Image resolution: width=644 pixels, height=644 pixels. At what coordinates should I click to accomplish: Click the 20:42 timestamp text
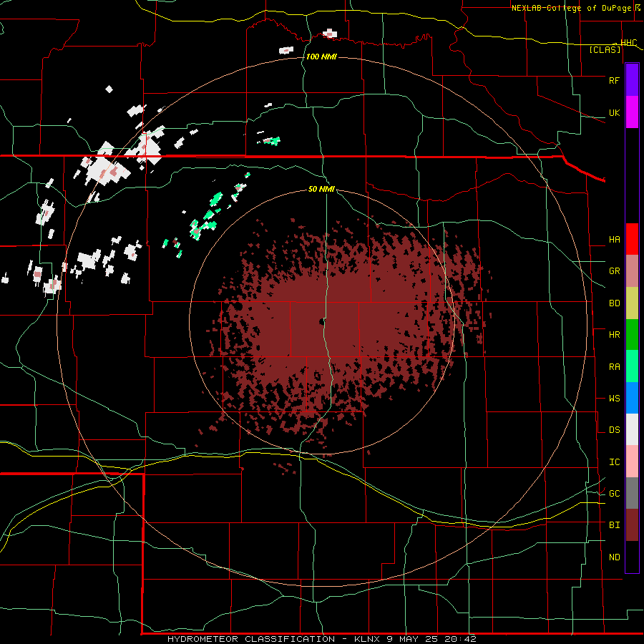click(462, 639)
